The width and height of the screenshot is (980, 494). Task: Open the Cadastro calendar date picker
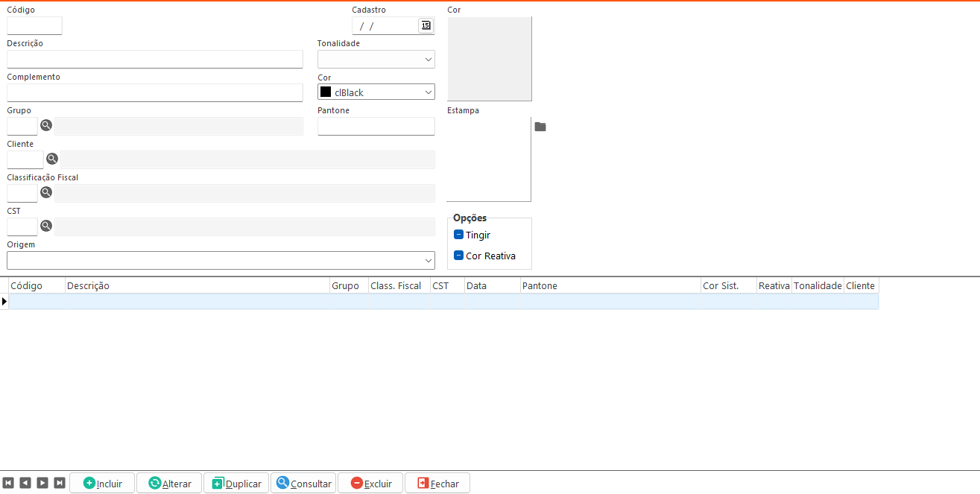tap(426, 25)
